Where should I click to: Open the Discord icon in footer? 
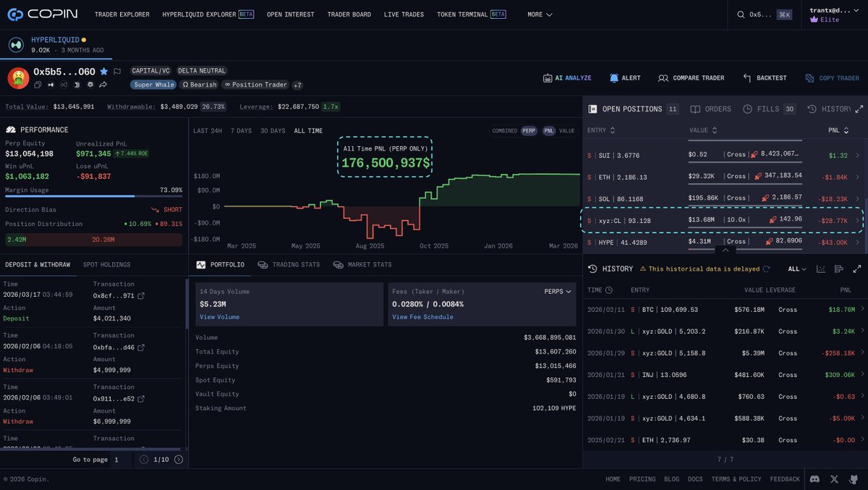(815, 479)
